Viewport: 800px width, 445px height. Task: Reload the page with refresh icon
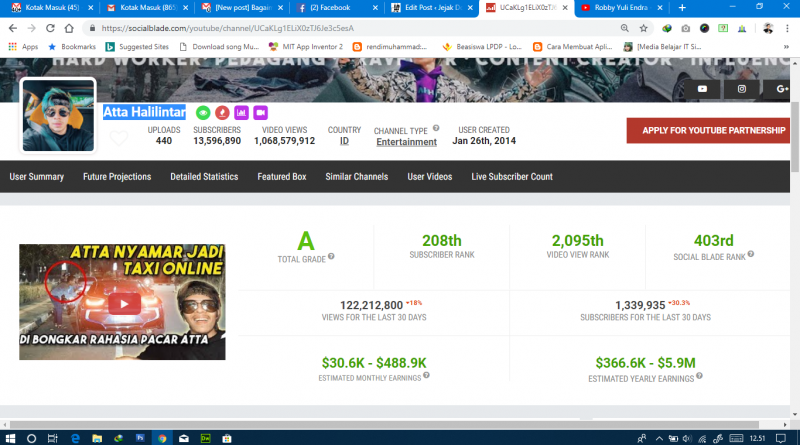(x=50, y=28)
